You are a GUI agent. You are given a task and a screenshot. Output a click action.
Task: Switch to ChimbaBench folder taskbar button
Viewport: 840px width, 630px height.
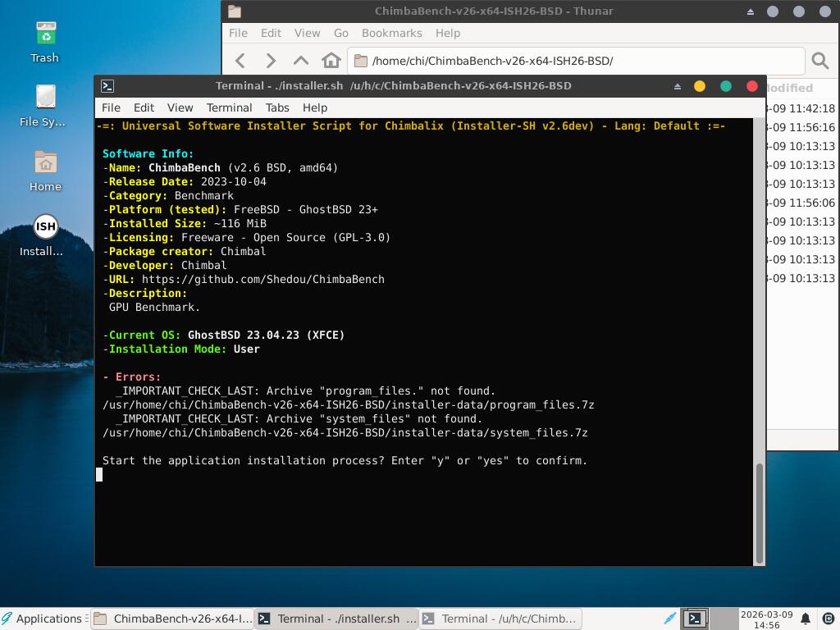coord(172,619)
